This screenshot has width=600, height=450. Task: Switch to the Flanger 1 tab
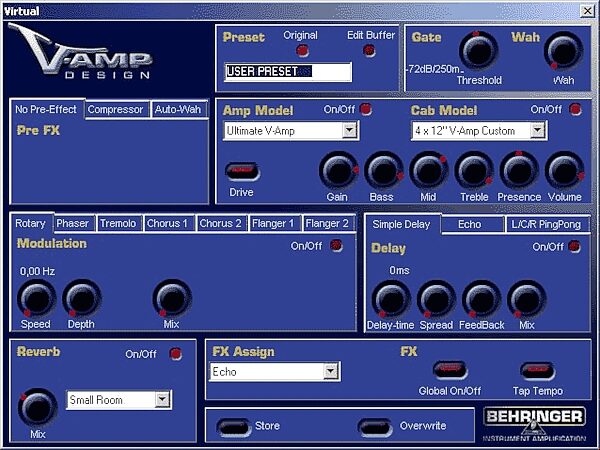coord(274,223)
